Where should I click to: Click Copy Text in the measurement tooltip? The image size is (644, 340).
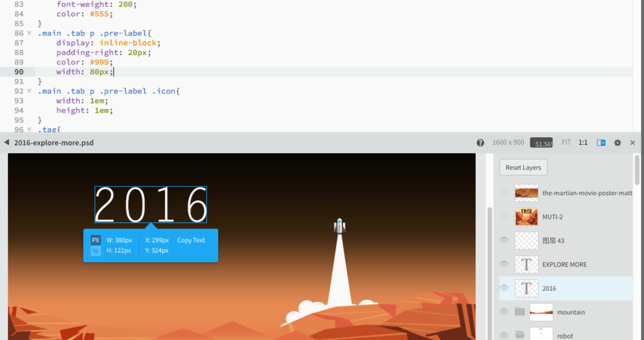click(x=191, y=240)
